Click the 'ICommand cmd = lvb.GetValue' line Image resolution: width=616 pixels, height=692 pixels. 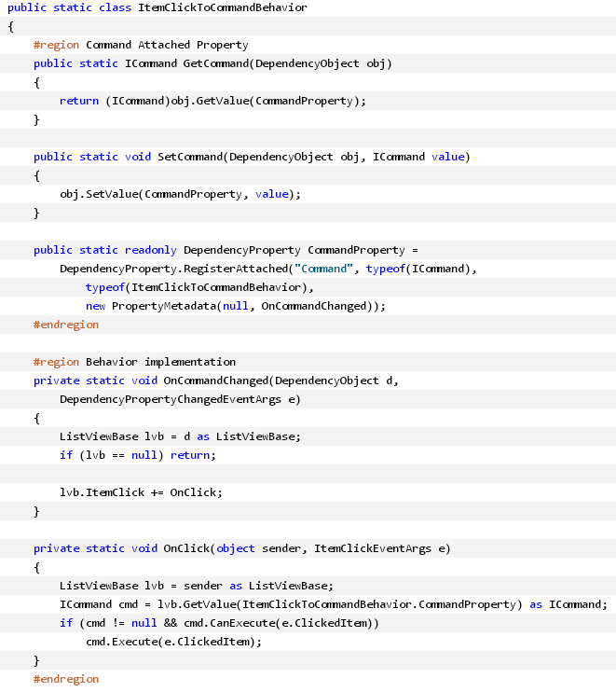[x=334, y=604]
